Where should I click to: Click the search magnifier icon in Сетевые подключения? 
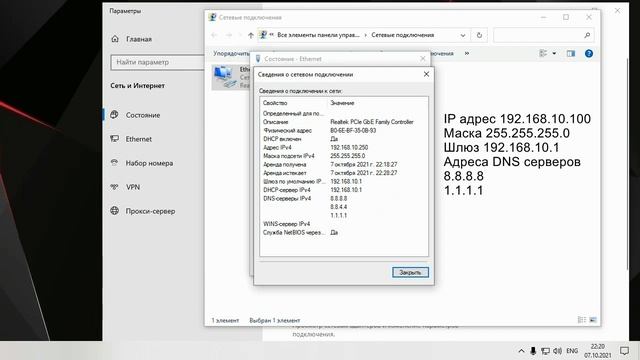(587, 35)
